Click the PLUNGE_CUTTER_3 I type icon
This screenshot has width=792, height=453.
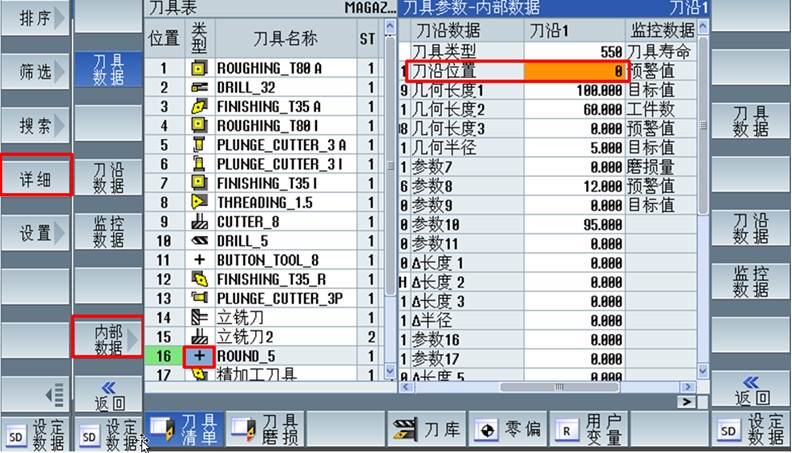tap(200, 164)
